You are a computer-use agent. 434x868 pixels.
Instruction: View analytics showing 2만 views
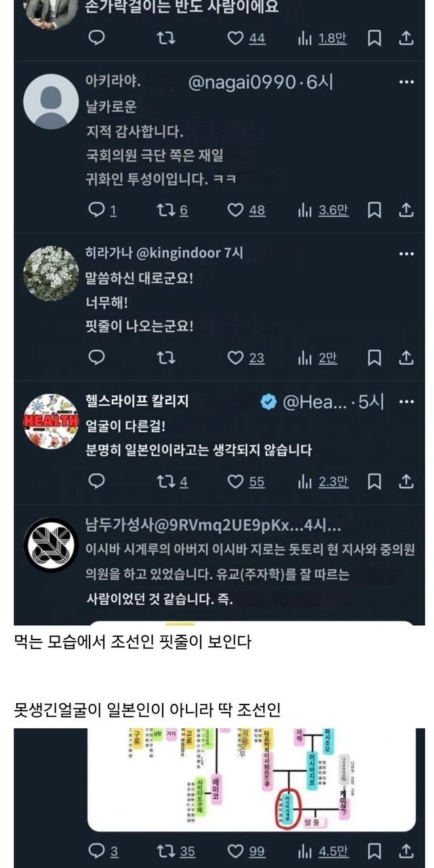[x=317, y=357]
